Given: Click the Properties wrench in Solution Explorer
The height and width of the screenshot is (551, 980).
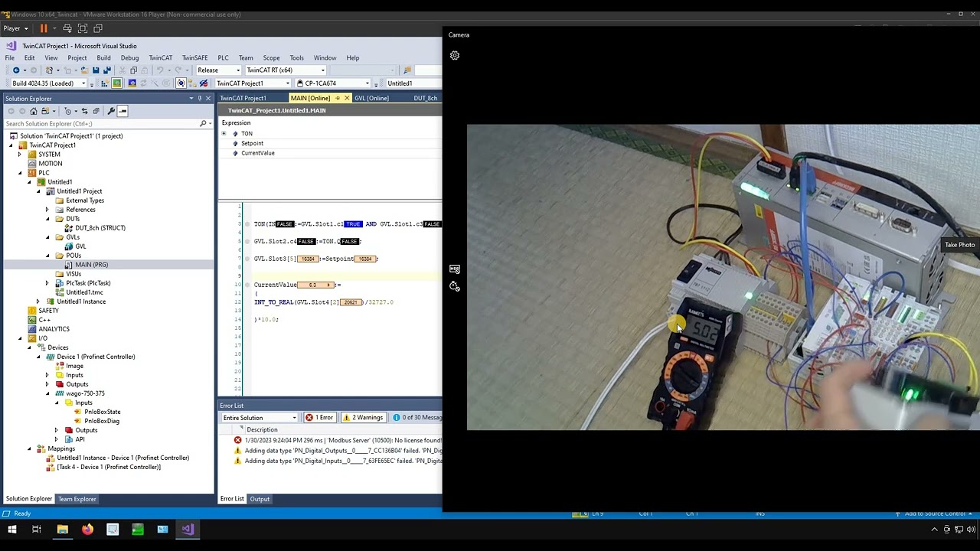Looking at the screenshot, I should (111, 111).
